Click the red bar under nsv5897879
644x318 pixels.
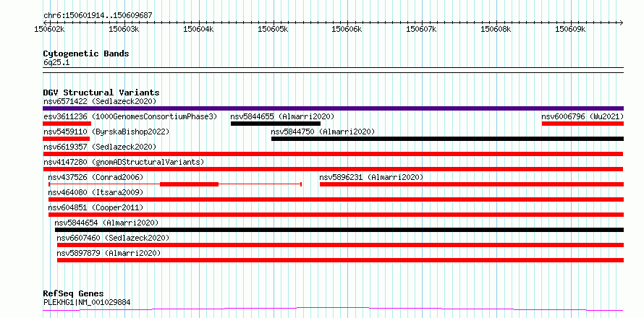click(x=341, y=260)
